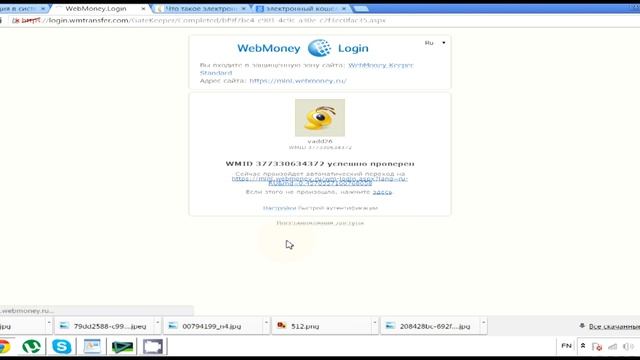Close the 'Что такое электрон' tab
Screen dimensions: 640x360
pyautogui.click(x=244, y=9)
